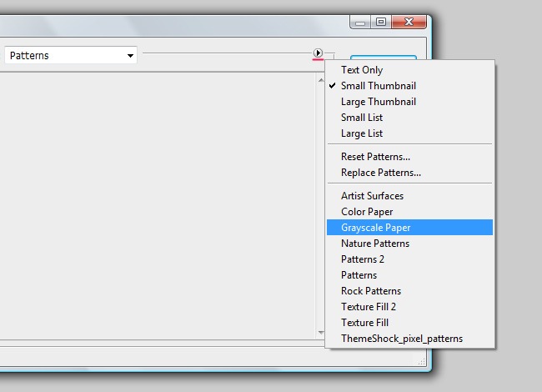
Task: Load the Artist Surfaces pattern set
Action: [372, 196]
